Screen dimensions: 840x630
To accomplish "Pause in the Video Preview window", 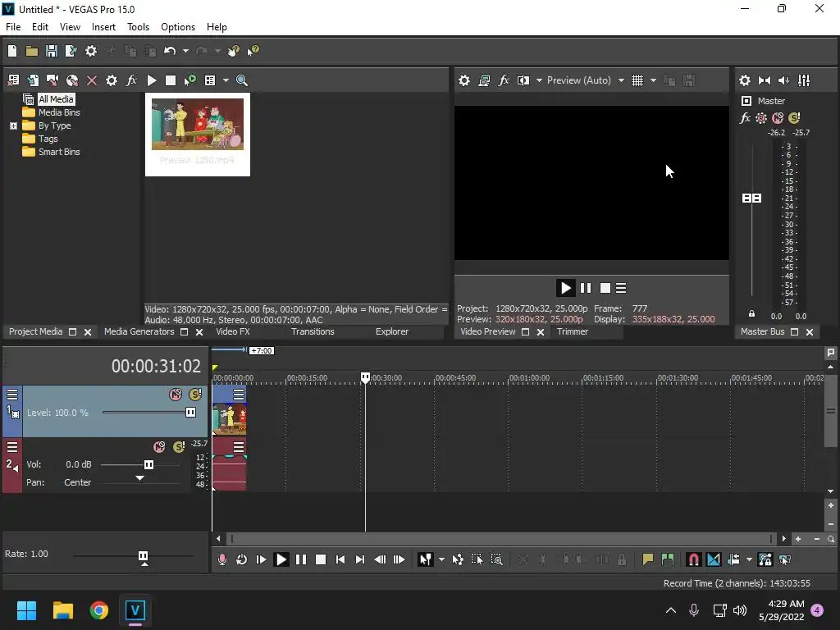I will [586, 288].
